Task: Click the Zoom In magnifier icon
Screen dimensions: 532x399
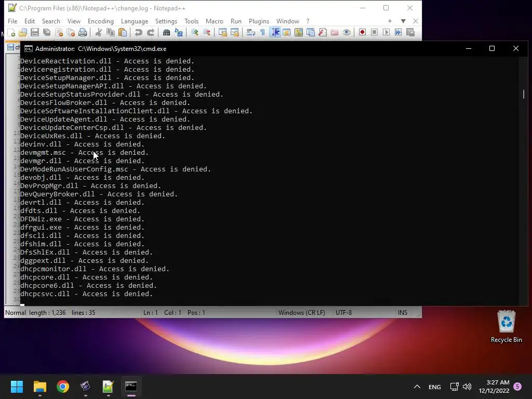Action: tap(194, 32)
